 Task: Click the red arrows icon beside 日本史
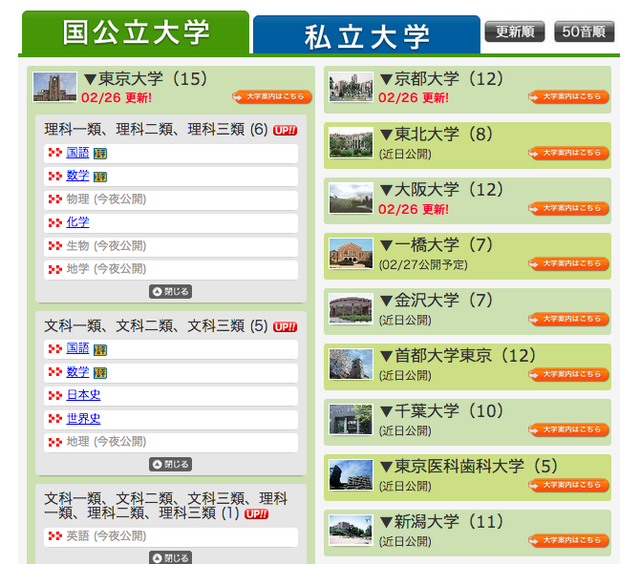coord(55,395)
